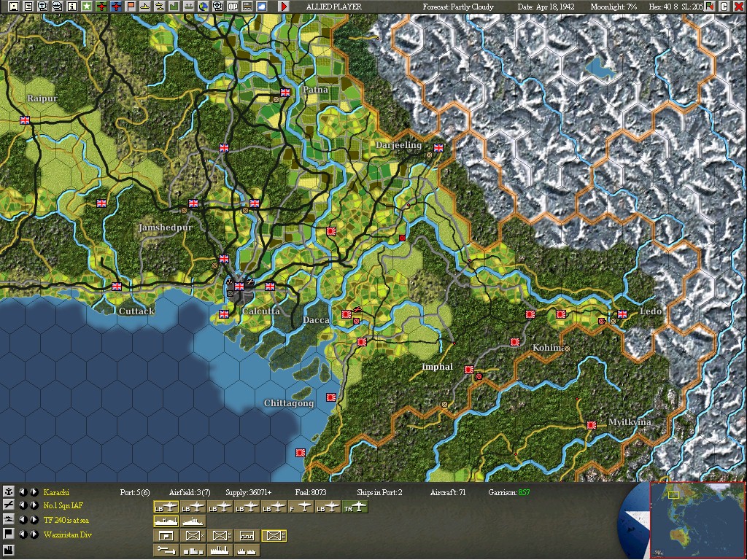The image size is (747, 560).
Task: Open the Karachi base name link
Action: [56, 492]
